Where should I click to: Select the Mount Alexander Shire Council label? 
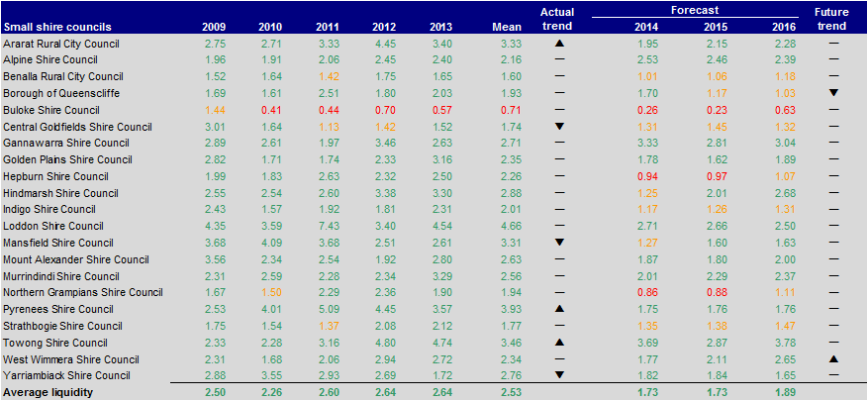point(76,259)
